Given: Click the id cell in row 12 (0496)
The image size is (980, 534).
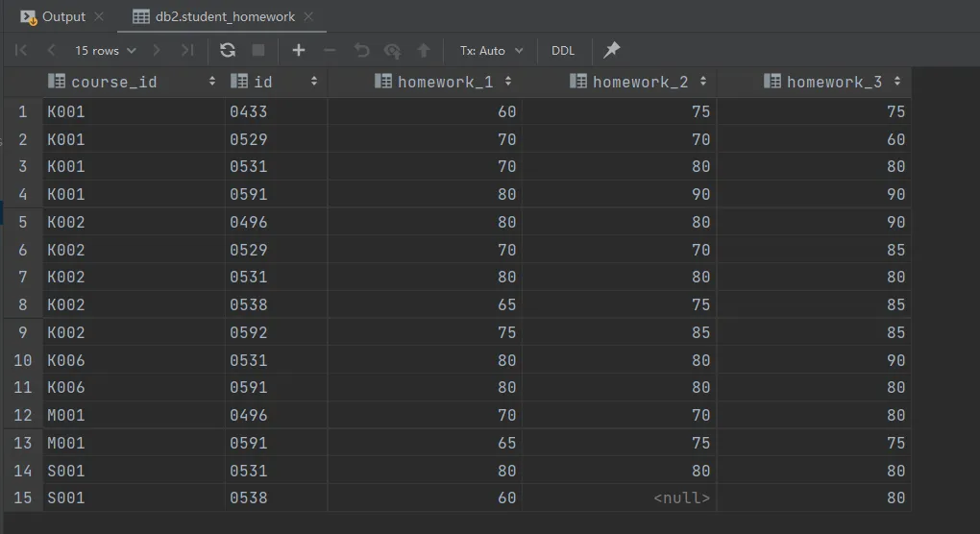Looking at the screenshot, I should 277,415.
